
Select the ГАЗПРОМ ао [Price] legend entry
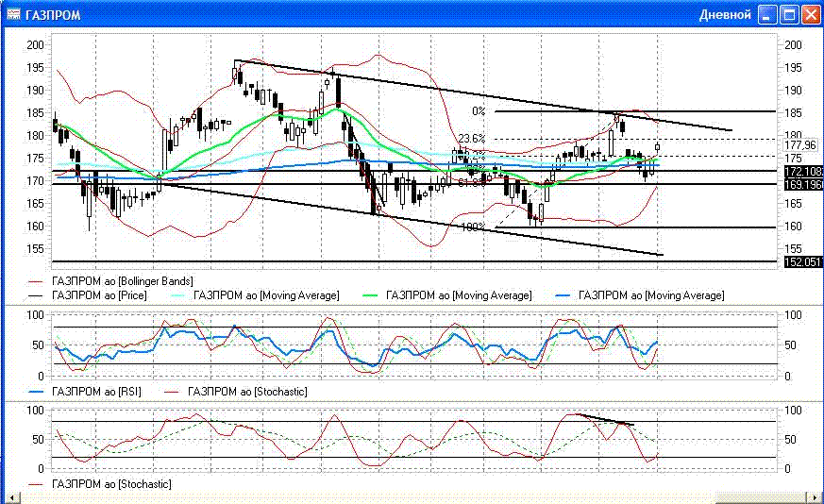(x=87, y=295)
